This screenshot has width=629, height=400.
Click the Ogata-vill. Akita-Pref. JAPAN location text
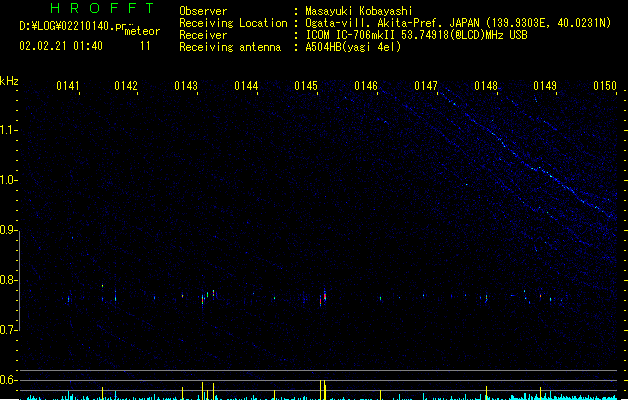click(458, 23)
